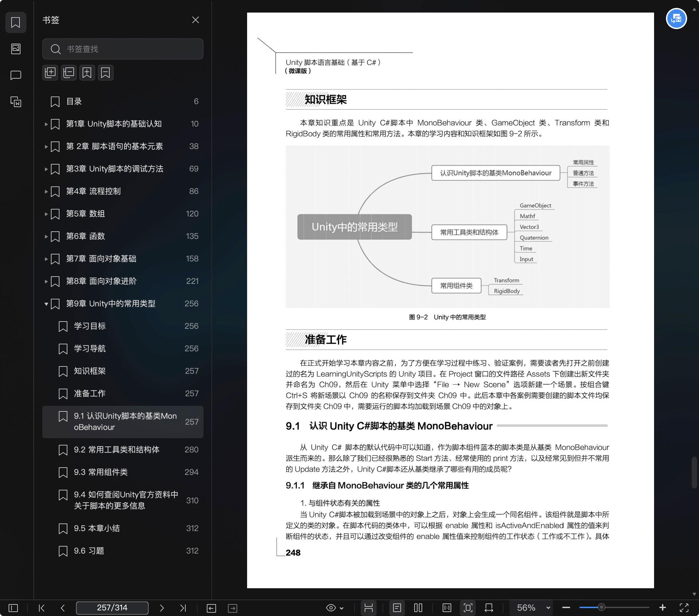Close the bookmarks panel with X
Image resolution: width=699 pixels, height=616 pixels.
(195, 20)
